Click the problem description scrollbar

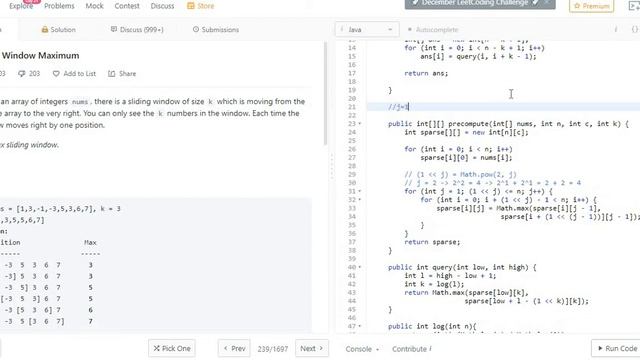tap(325, 93)
